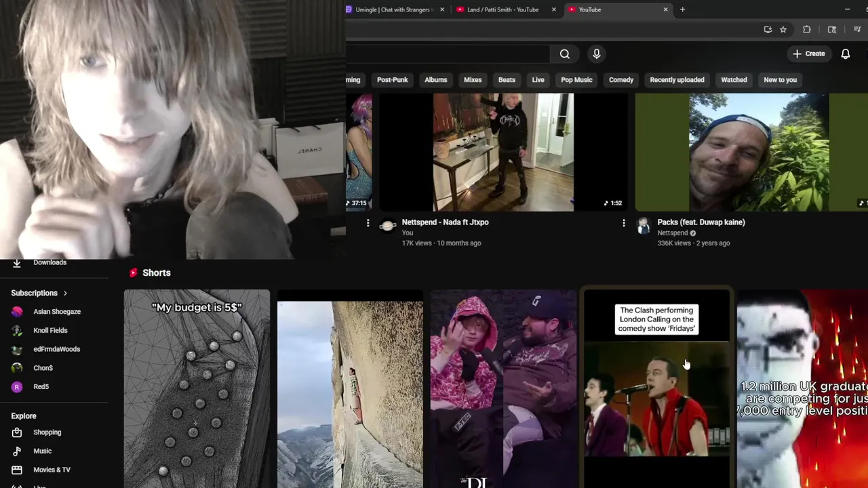Click the Red5 channel avatar
Screen dimensions: 868x488
click(x=17, y=387)
